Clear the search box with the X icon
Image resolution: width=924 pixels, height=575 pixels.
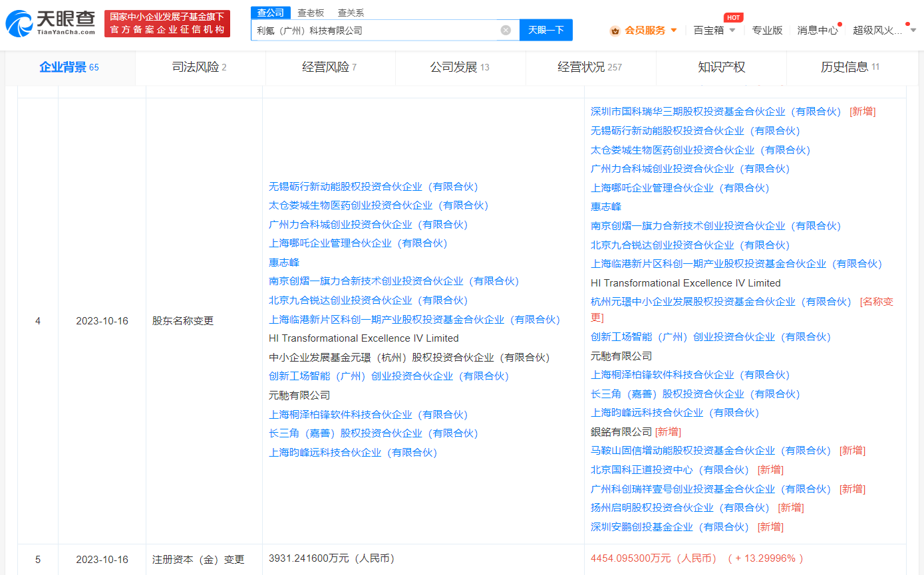506,30
